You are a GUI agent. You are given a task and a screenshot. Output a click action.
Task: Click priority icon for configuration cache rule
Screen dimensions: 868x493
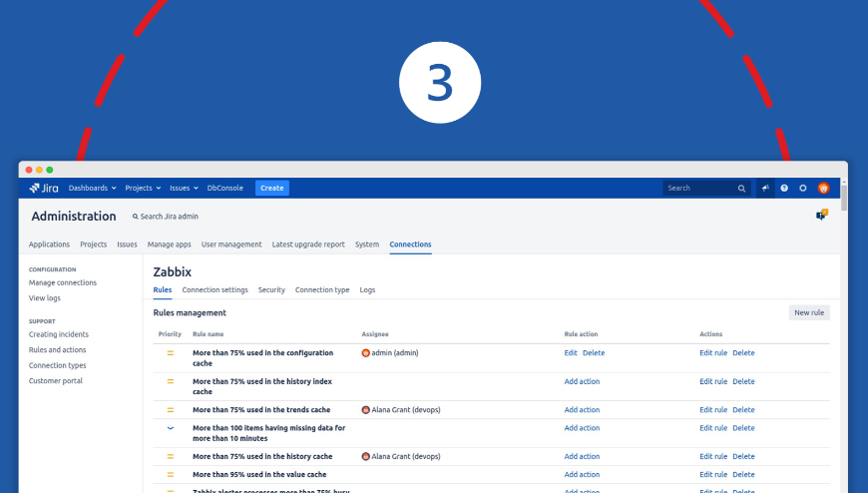point(170,353)
